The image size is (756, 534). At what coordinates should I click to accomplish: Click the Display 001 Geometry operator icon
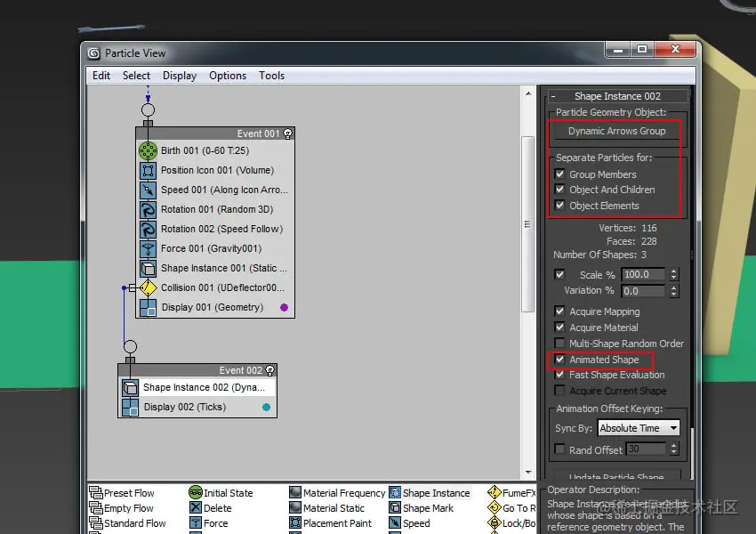148,307
